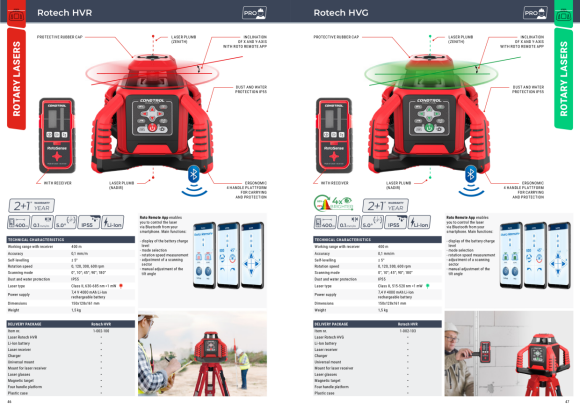Click the blue Bluetooth icon under HVG laser
The image size is (580, 410).
pos(471,174)
